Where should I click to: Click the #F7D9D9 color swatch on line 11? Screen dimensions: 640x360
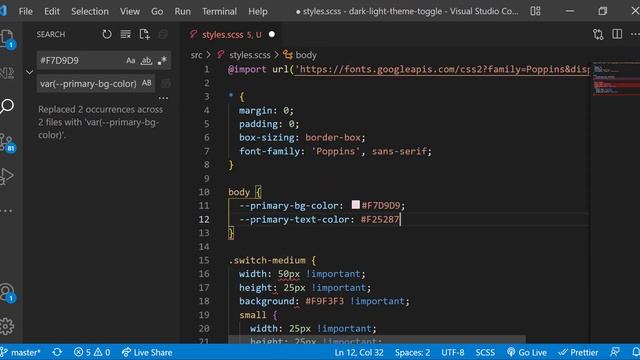356,204
